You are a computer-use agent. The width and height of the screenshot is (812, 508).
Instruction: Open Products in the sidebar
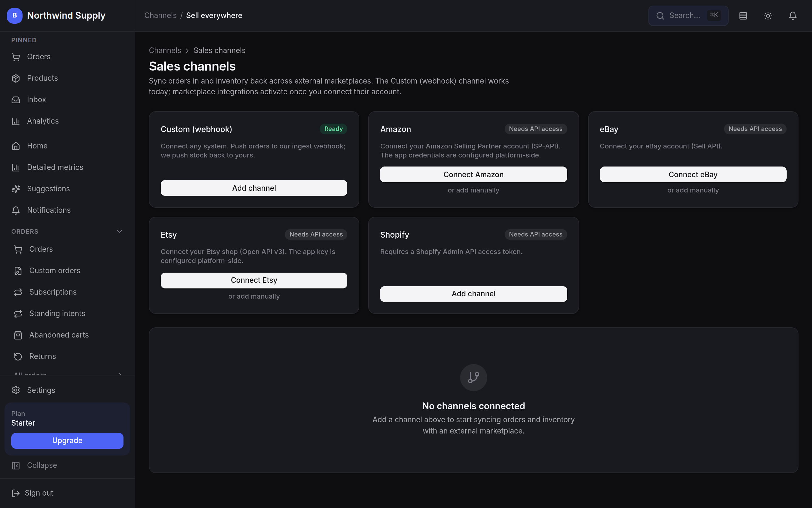(67, 78)
